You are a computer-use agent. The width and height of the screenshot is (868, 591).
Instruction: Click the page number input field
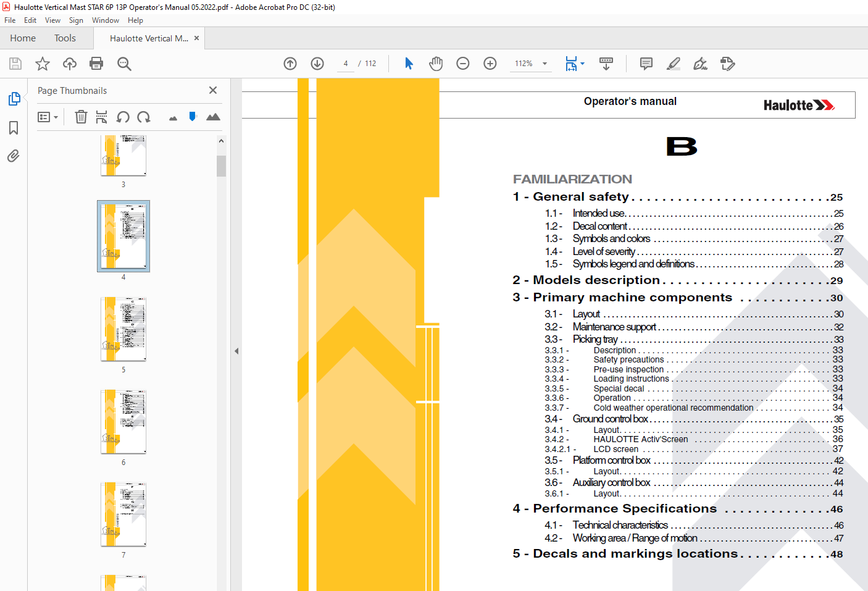[x=346, y=64]
